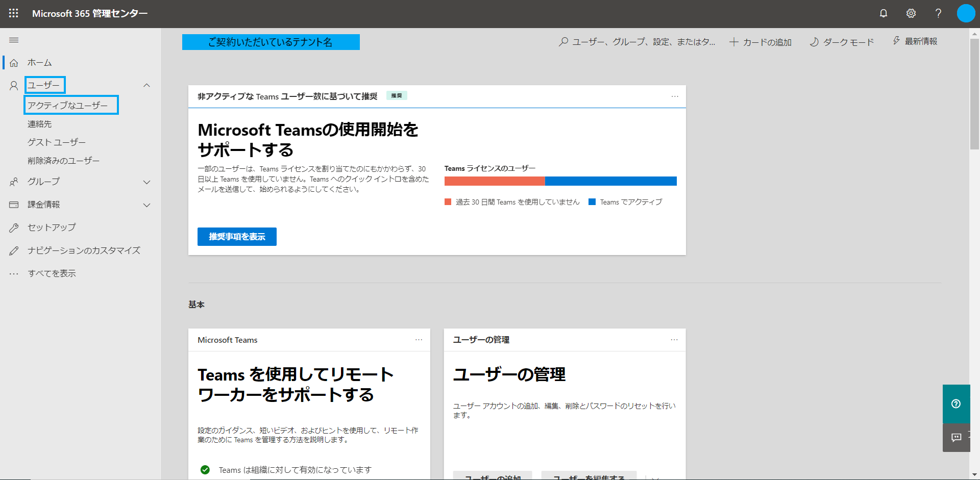The height and width of the screenshot is (480, 980).
Task: Collapse the ユーザー section chevron
Action: tap(146, 85)
